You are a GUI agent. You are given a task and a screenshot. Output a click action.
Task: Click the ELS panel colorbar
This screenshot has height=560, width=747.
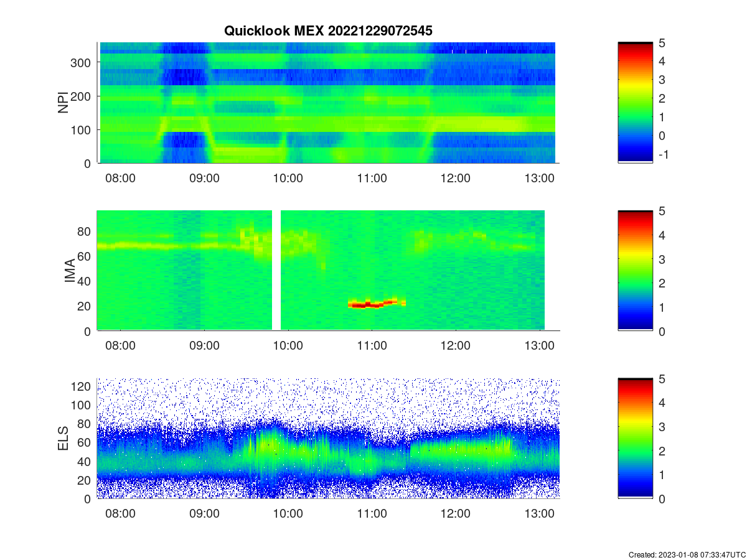[x=636, y=439]
